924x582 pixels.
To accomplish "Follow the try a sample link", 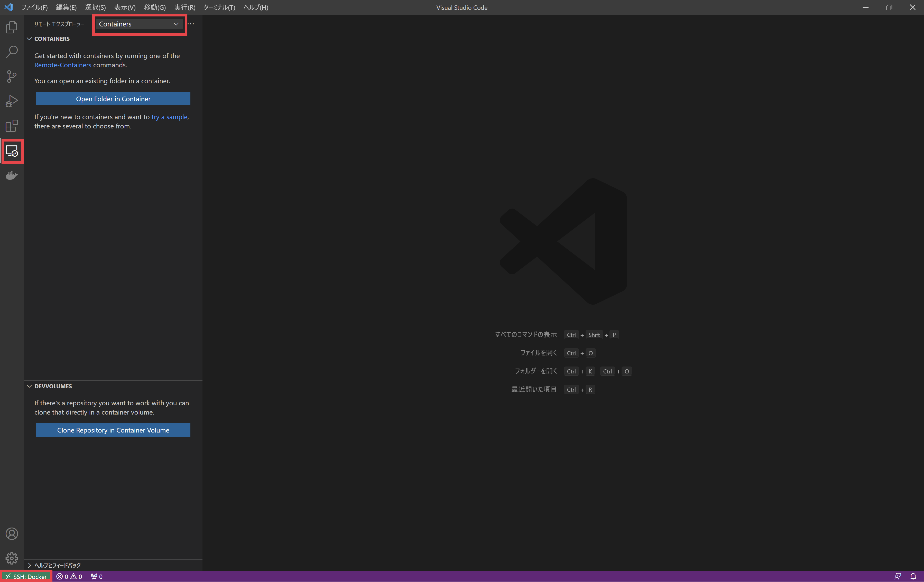I will [x=169, y=117].
